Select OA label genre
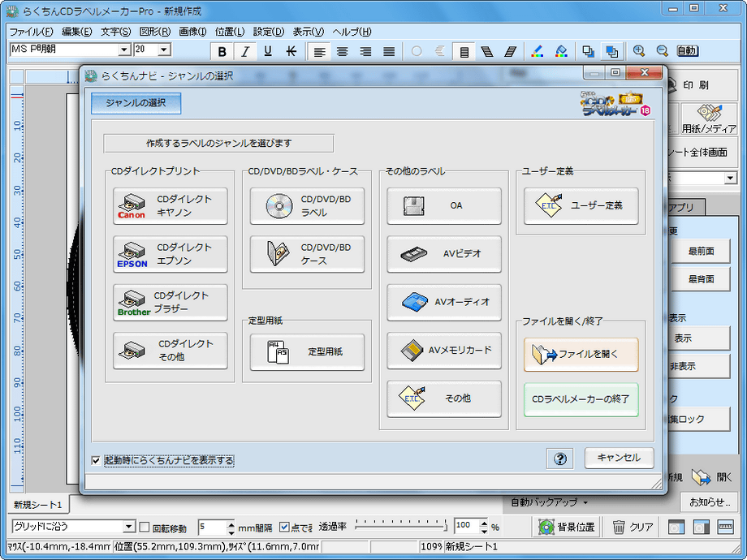 444,205
